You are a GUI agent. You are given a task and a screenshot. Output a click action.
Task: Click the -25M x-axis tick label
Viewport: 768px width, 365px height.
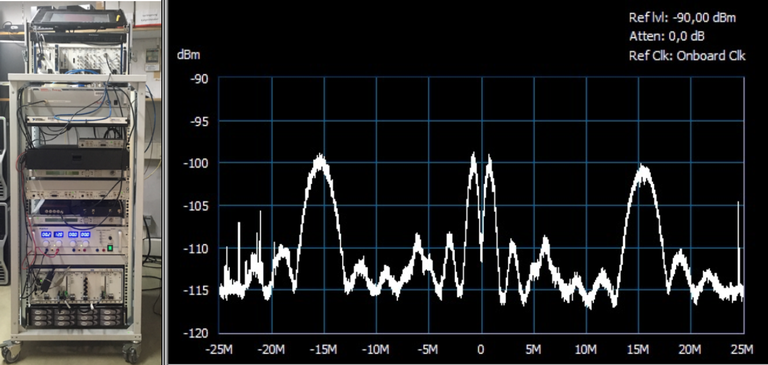(219, 350)
